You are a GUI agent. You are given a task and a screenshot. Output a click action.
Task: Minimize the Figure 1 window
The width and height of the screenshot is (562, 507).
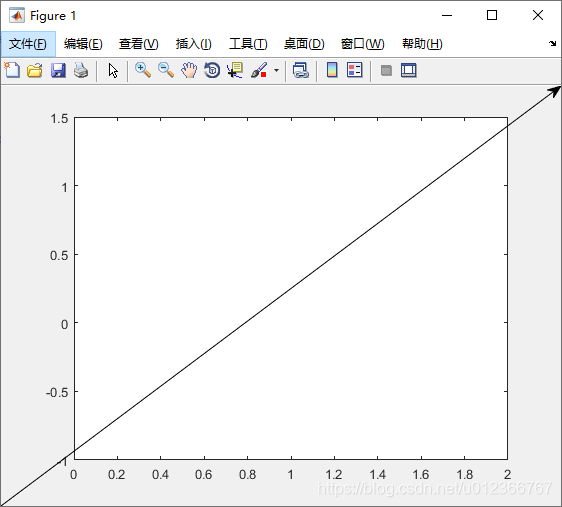[x=447, y=15]
